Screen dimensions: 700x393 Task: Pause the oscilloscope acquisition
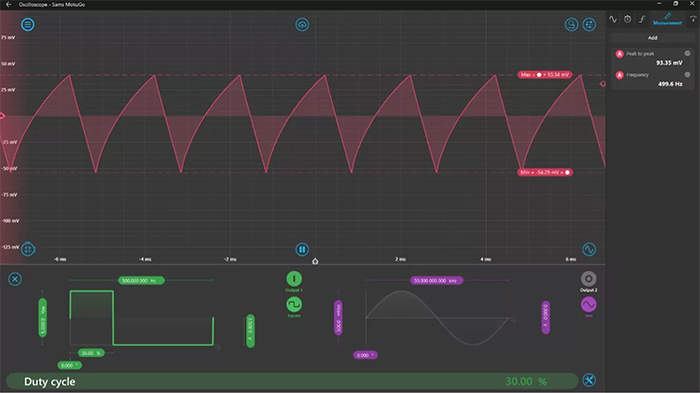coord(302,249)
